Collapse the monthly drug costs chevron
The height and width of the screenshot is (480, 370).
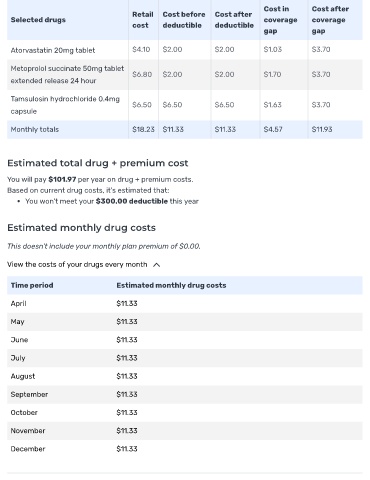[156, 265]
